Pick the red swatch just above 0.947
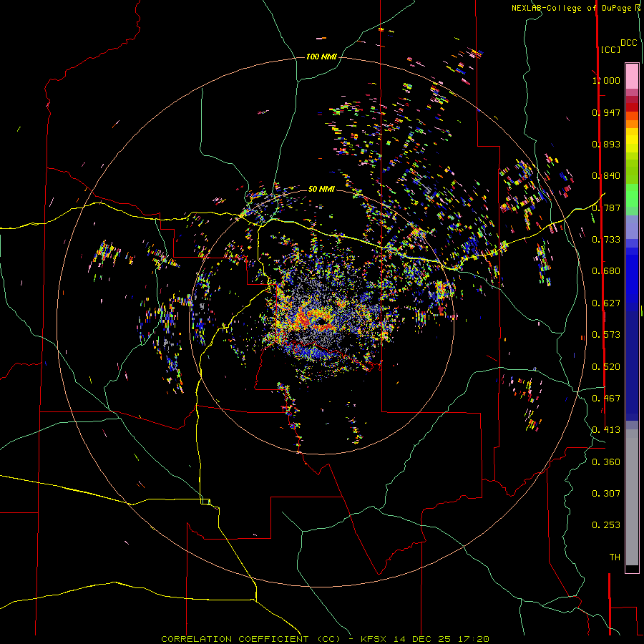Image resolution: width=644 pixels, height=644 pixels. pyautogui.click(x=632, y=107)
